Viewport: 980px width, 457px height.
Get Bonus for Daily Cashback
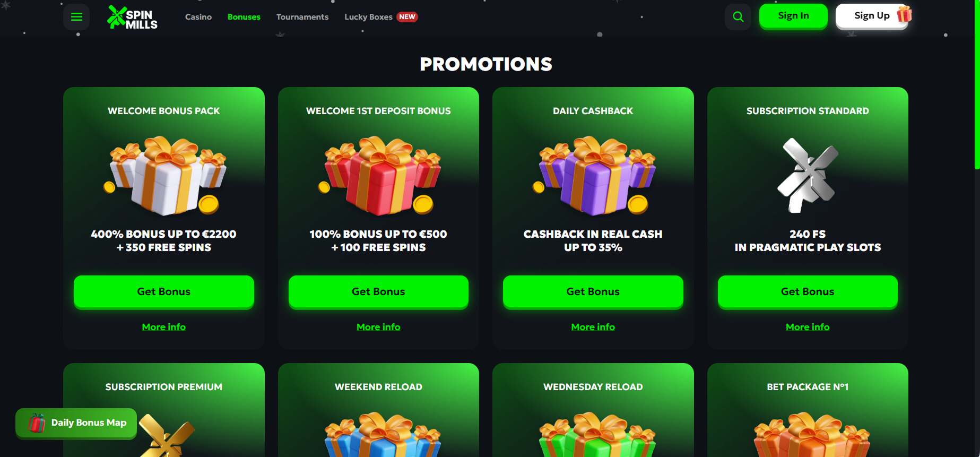(593, 291)
